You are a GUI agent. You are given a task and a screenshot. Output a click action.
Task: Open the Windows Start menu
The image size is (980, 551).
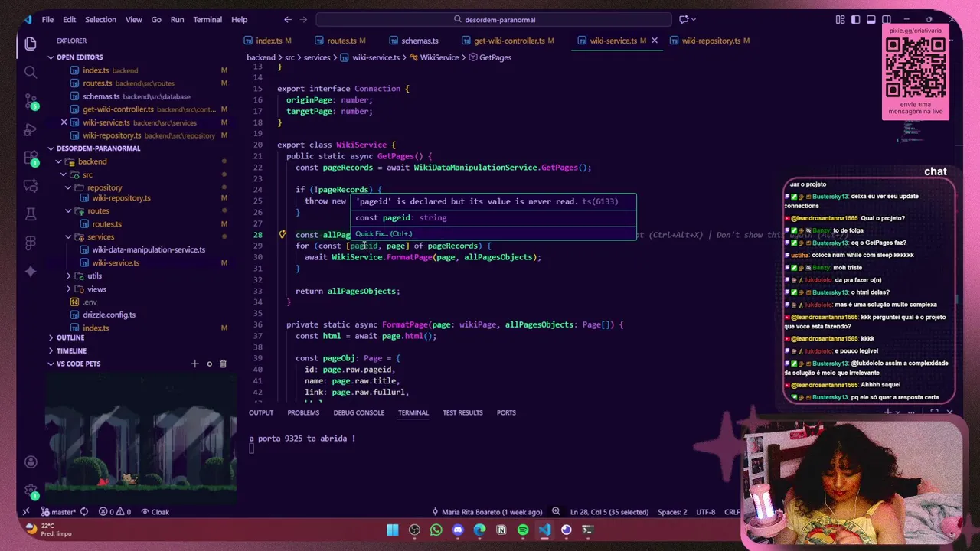(392, 530)
